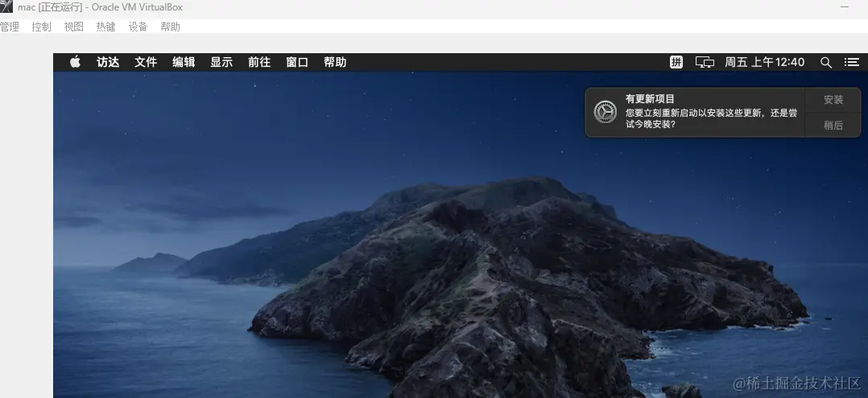Open the 窗口 menu in macOS

(296, 63)
